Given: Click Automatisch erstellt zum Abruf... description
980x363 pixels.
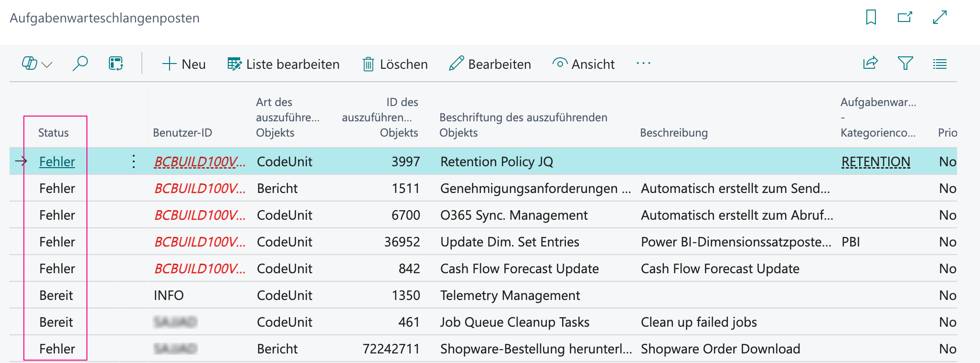Looking at the screenshot, I should pos(737,215).
